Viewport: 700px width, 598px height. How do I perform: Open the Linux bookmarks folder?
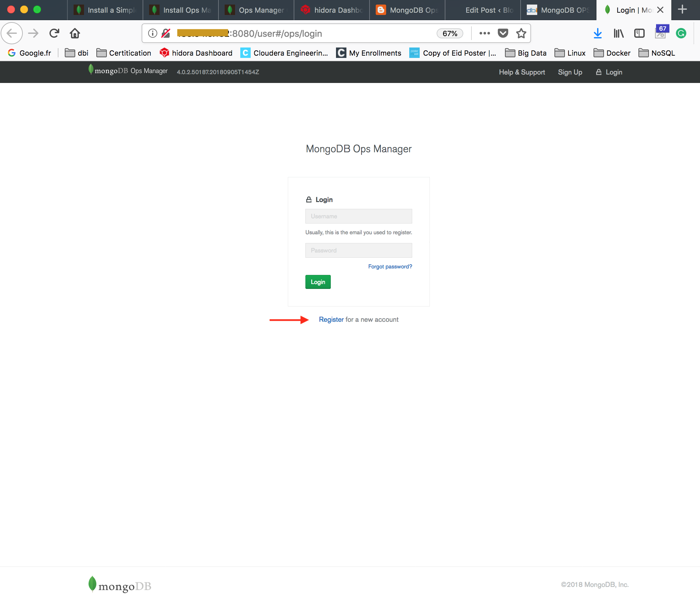[x=570, y=53]
